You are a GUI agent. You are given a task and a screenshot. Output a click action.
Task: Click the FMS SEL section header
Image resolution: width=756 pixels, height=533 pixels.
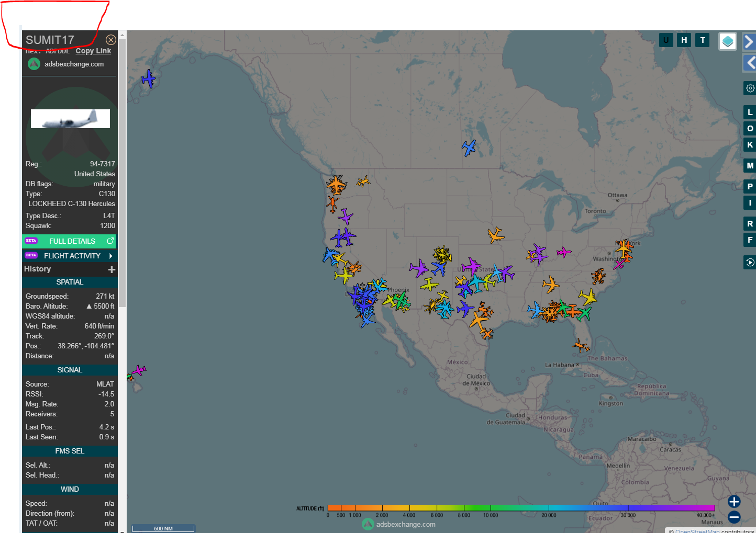pyautogui.click(x=70, y=451)
